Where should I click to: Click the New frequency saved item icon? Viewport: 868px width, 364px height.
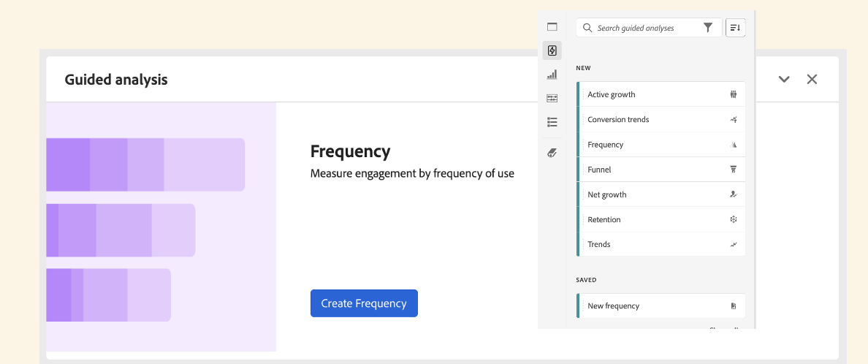tap(734, 306)
